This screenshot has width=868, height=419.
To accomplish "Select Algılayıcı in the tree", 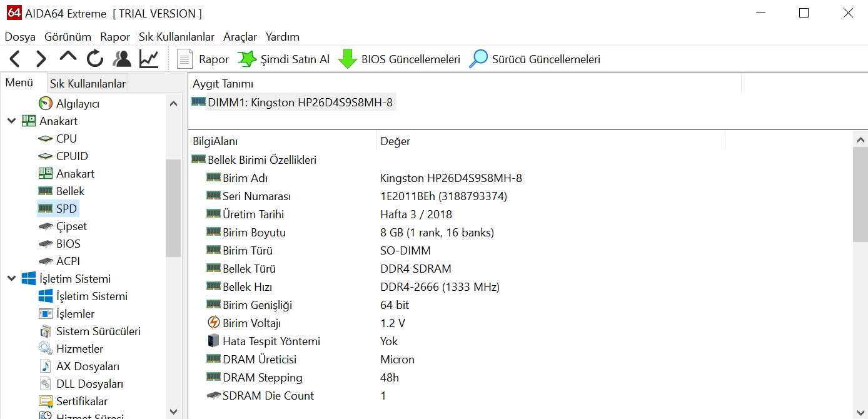I will pos(69,103).
